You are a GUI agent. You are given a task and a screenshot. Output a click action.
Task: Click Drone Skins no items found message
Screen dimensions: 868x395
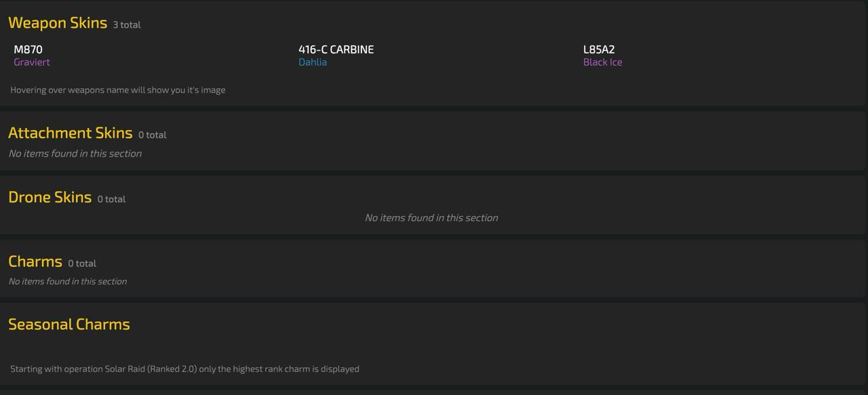click(x=431, y=217)
